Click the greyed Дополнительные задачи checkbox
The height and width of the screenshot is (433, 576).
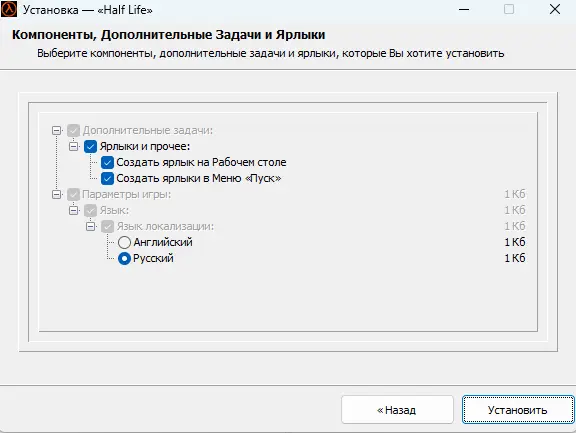click(x=73, y=130)
